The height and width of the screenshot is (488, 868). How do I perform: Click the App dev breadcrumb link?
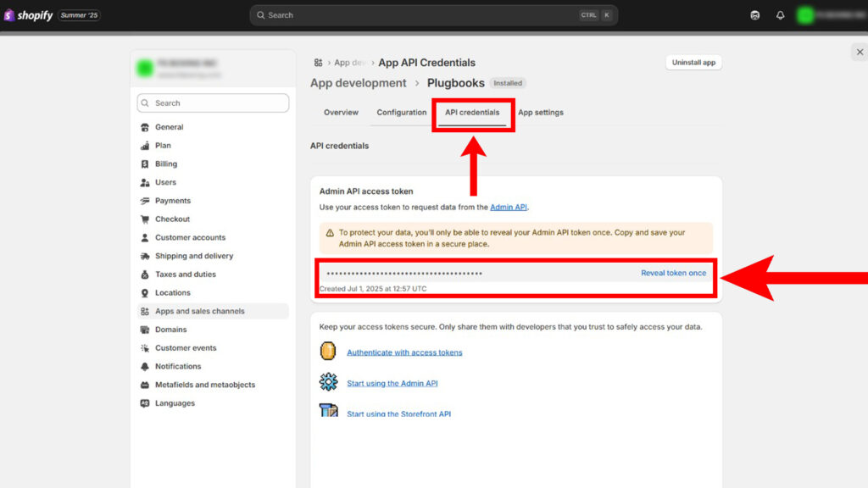click(349, 63)
